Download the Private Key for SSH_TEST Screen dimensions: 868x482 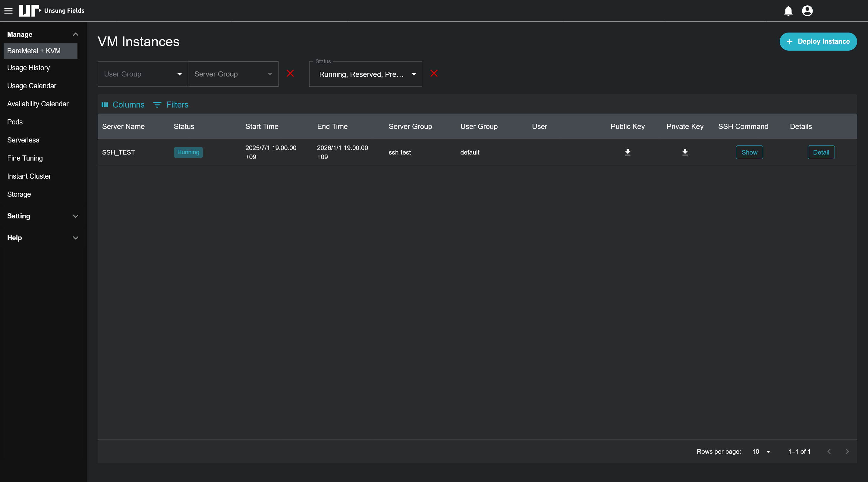click(685, 152)
